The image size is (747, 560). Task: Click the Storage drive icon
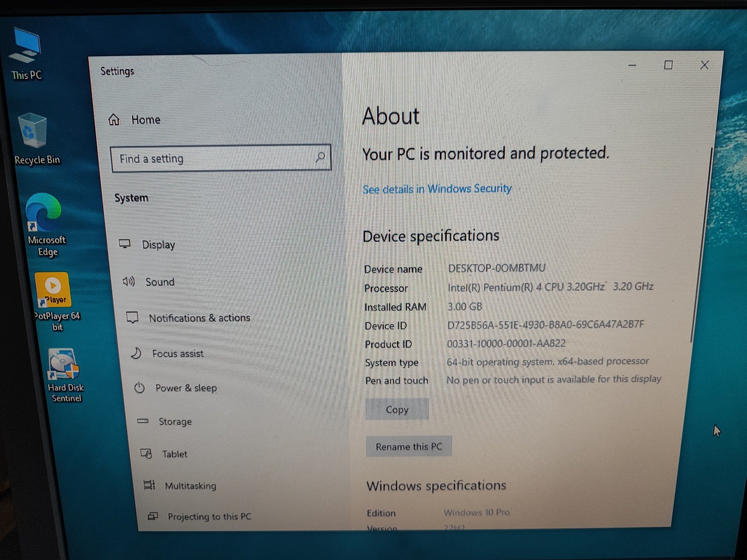(x=142, y=421)
